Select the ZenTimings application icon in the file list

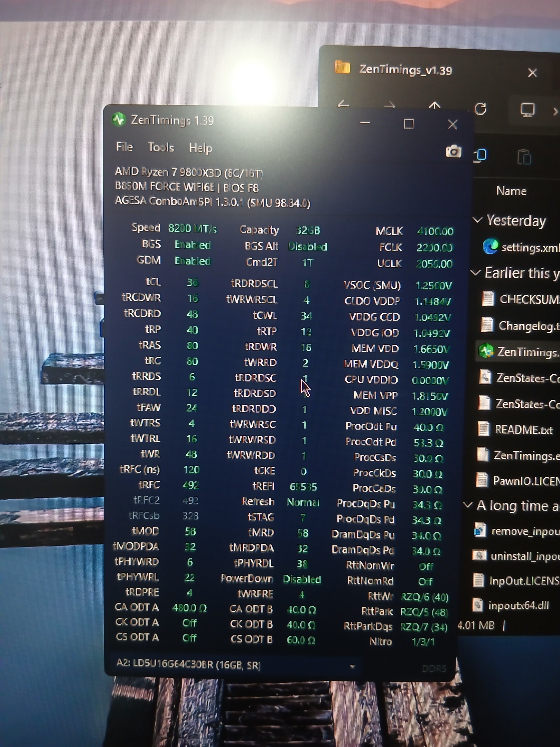click(486, 351)
